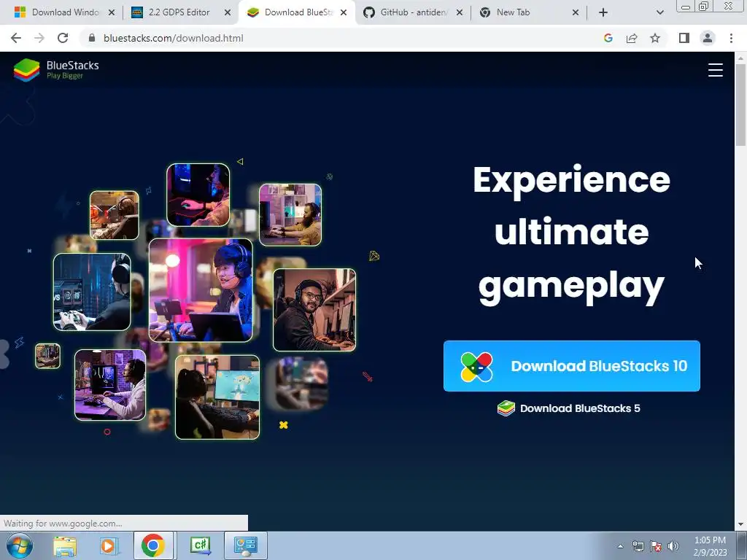Click the network tray icon

pyautogui.click(x=638, y=546)
